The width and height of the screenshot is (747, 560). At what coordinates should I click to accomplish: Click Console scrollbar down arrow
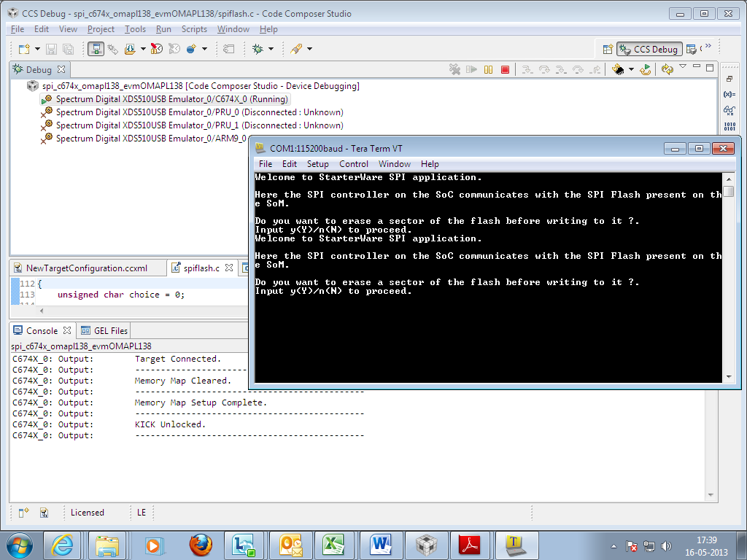point(711,495)
